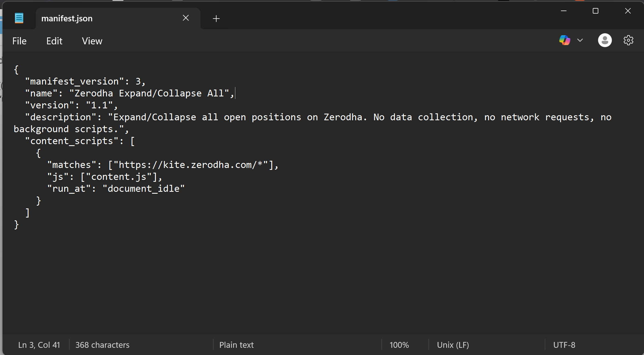Close the manifest.json tab

186,18
